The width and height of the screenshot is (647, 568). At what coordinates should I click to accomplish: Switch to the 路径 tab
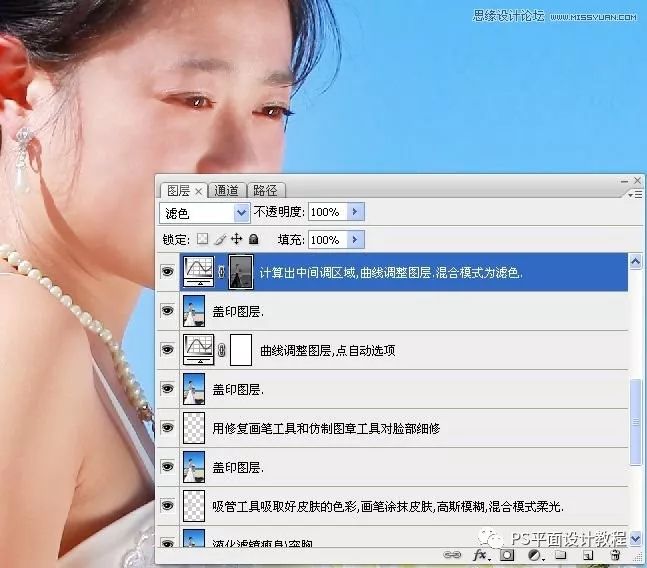tap(265, 191)
